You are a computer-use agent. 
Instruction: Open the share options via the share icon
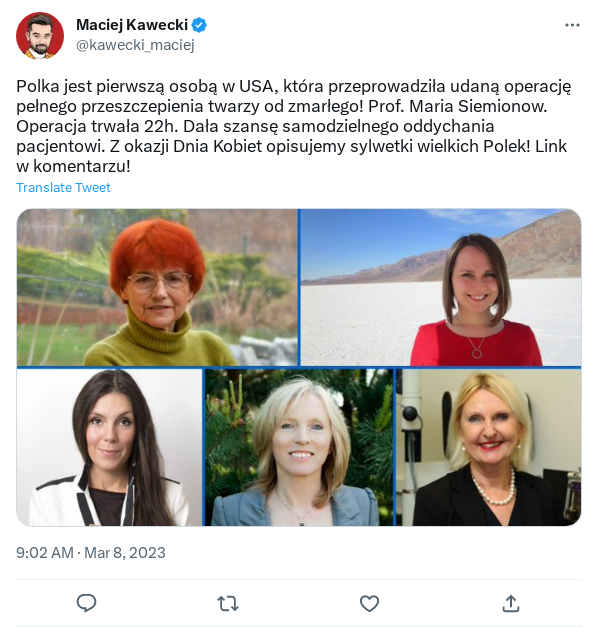[x=511, y=603]
